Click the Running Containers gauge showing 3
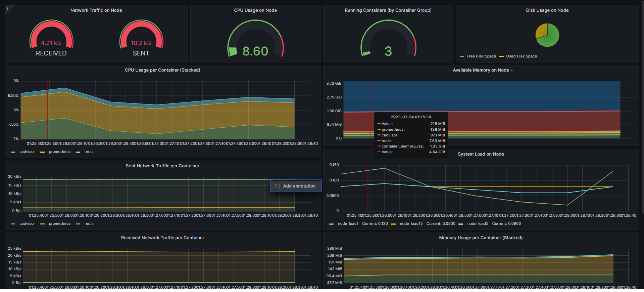Screen dimensions: 644x292 388,39
